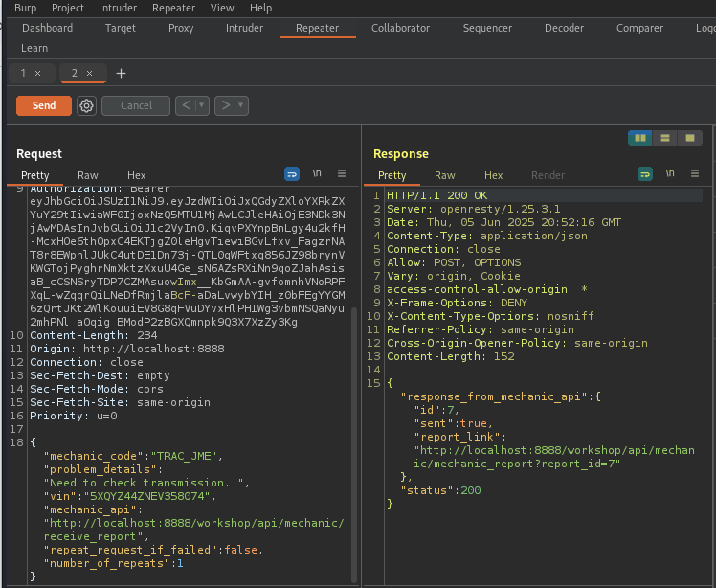
Task: Add a new Repeater tab
Action: pos(121,73)
